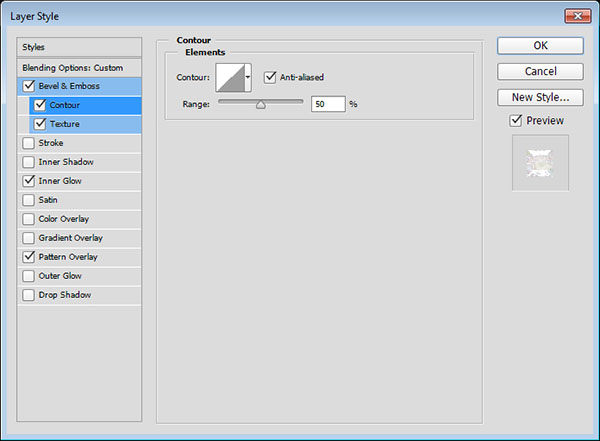Disable the Inner Glow checkbox
The image size is (600, 441).
pyautogui.click(x=29, y=181)
